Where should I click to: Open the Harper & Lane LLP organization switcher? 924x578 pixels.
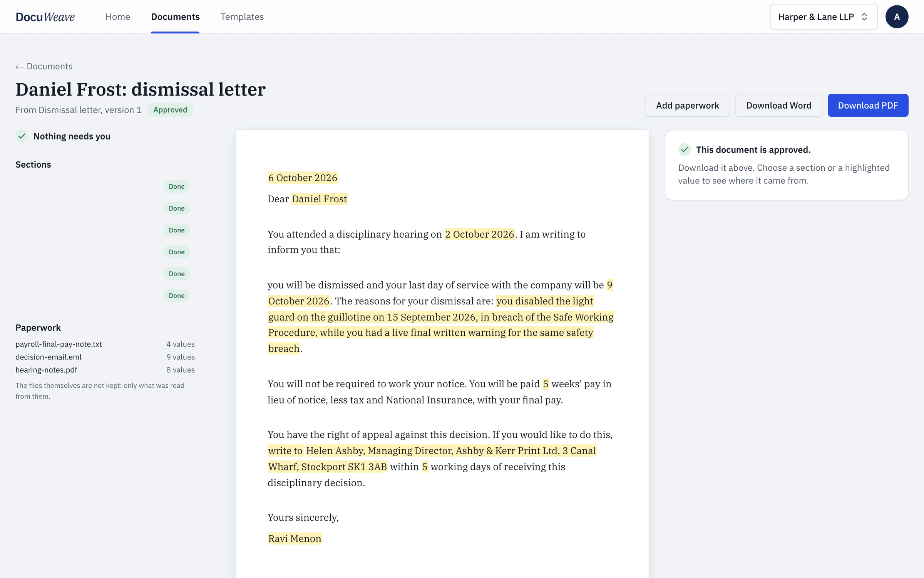824,17
